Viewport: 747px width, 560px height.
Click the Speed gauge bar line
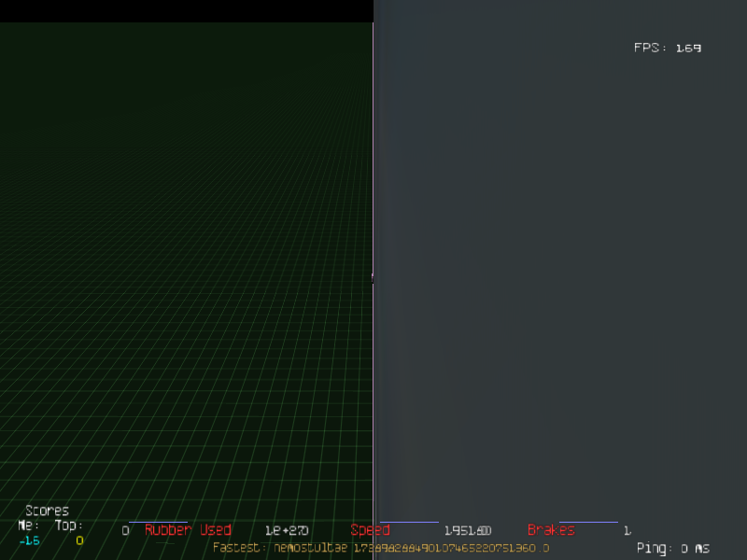click(409, 522)
